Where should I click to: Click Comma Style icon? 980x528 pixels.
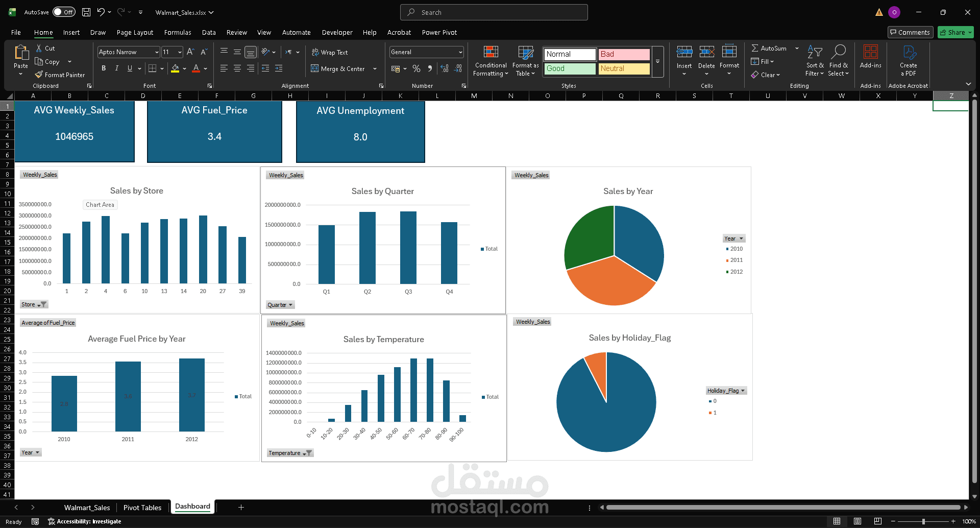[x=430, y=68]
